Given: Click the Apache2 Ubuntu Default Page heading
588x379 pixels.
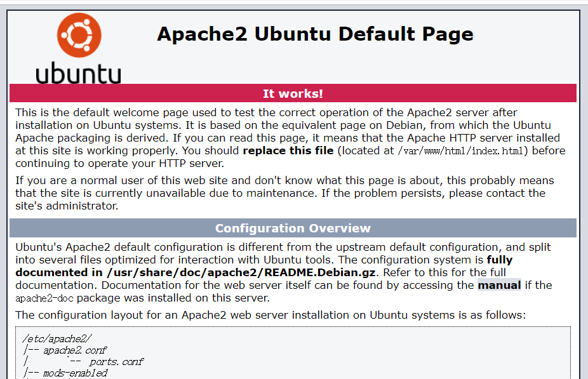Looking at the screenshot, I should click(315, 34).
